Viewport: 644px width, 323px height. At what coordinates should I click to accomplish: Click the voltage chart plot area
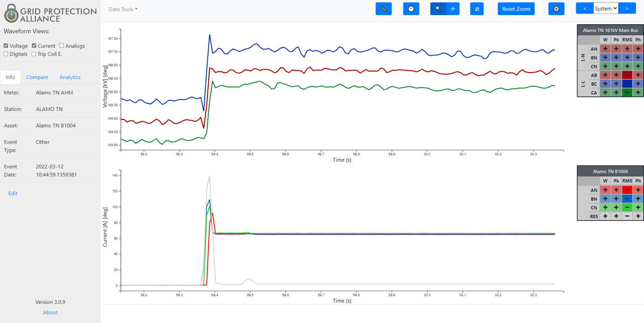342,89
